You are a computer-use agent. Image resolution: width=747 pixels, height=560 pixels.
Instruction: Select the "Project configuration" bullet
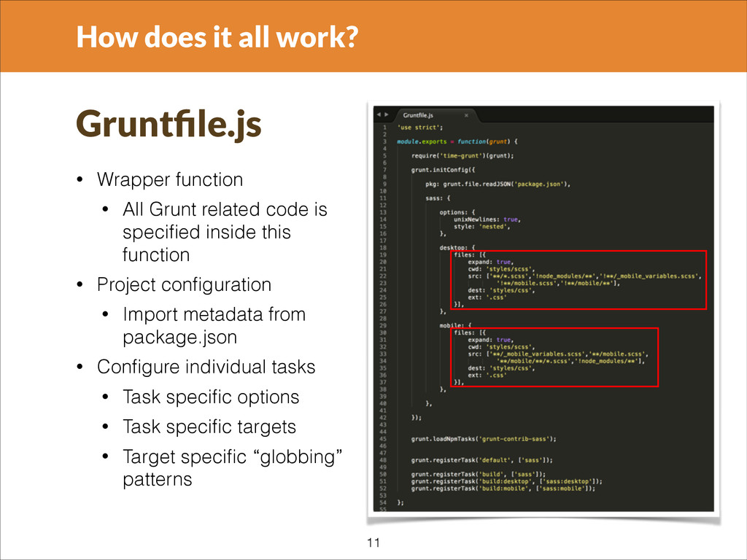[185, 285]
